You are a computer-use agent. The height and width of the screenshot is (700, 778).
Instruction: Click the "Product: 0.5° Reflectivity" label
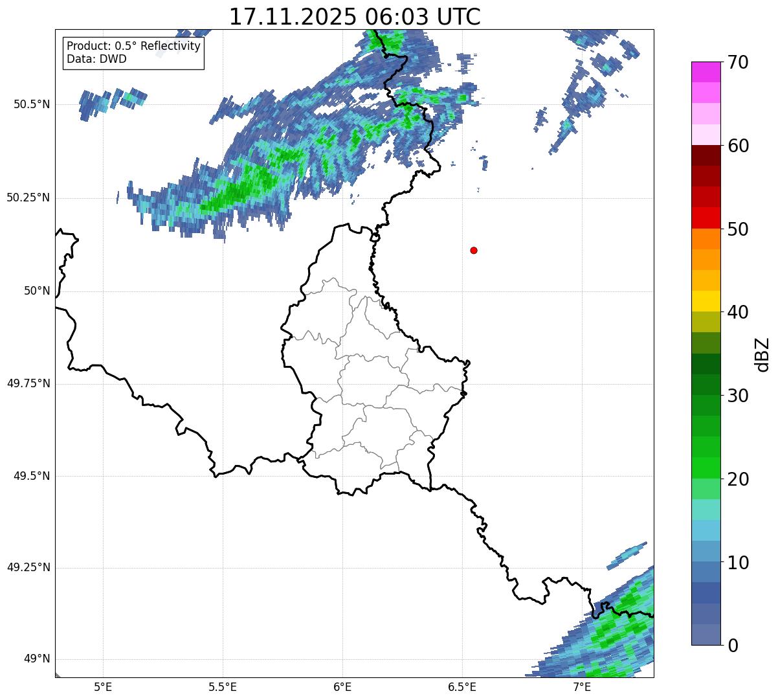pyautogui.click(x=133, y=47)
